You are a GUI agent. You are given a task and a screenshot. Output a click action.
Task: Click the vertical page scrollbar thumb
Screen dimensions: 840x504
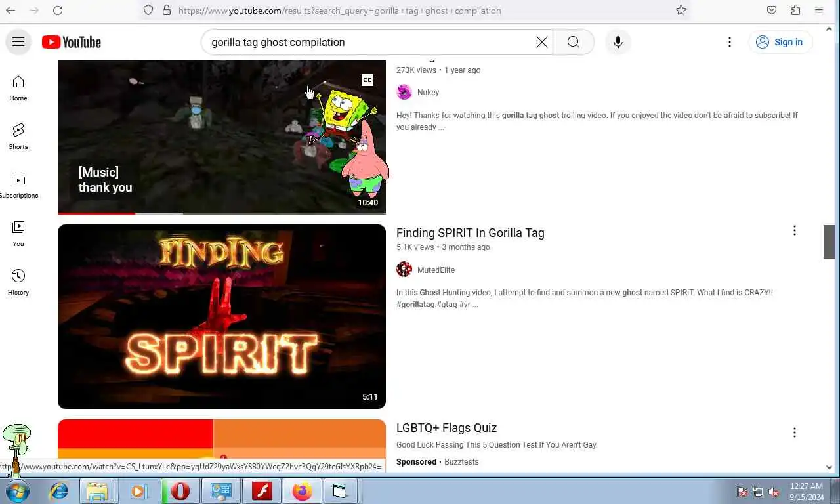click(829, 241)
